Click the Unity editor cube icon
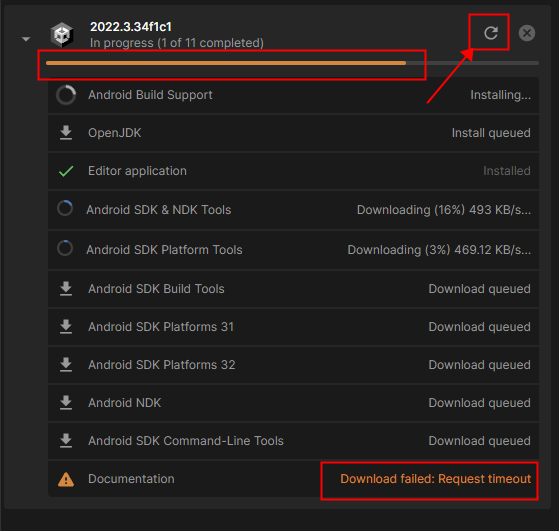This screenshot has width=559, height=531. 62,35
